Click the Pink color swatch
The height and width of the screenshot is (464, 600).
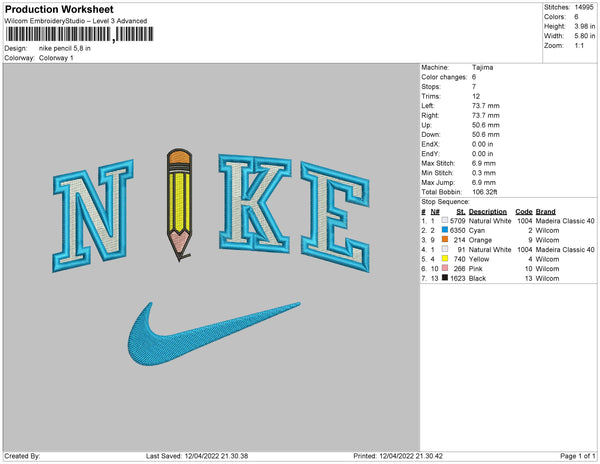click(x=445, y=268)
